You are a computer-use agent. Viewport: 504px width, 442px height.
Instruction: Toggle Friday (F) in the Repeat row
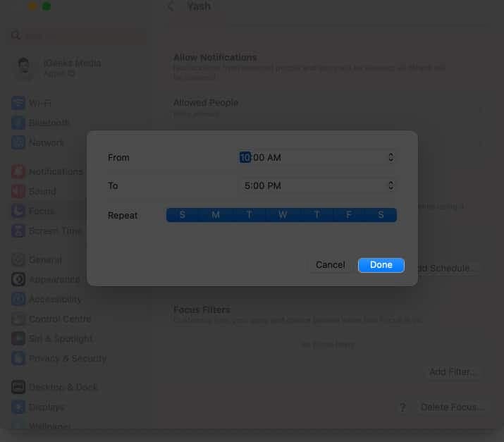[x=349, y=215]
